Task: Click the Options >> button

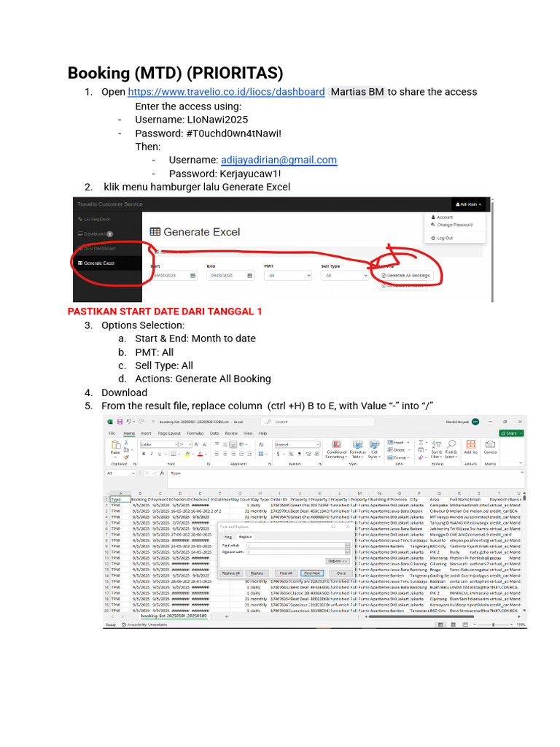Action: coord(337,561)
